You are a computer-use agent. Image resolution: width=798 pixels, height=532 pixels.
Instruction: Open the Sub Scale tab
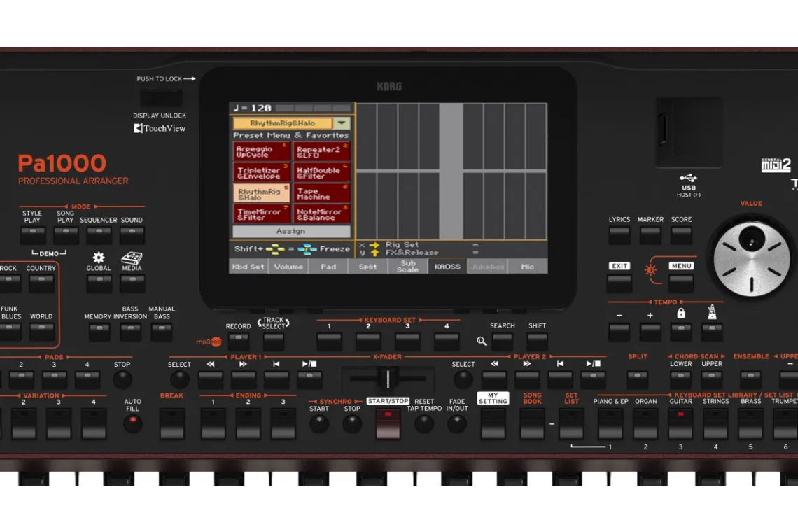coord(407,267)
